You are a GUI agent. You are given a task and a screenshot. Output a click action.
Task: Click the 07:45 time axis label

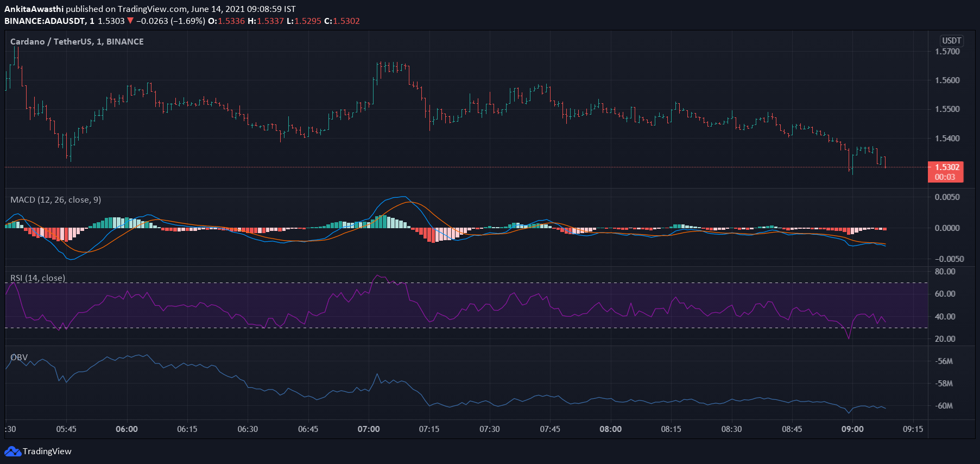click(x=550, y=429)
